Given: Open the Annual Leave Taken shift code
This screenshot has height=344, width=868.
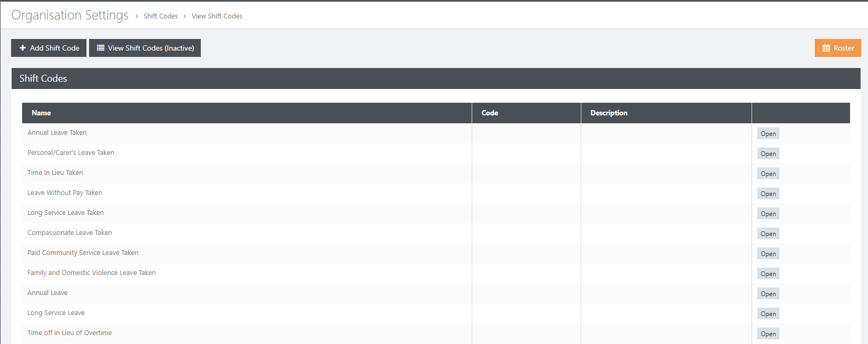Looking at the screenshot, I should click(768, 134).
